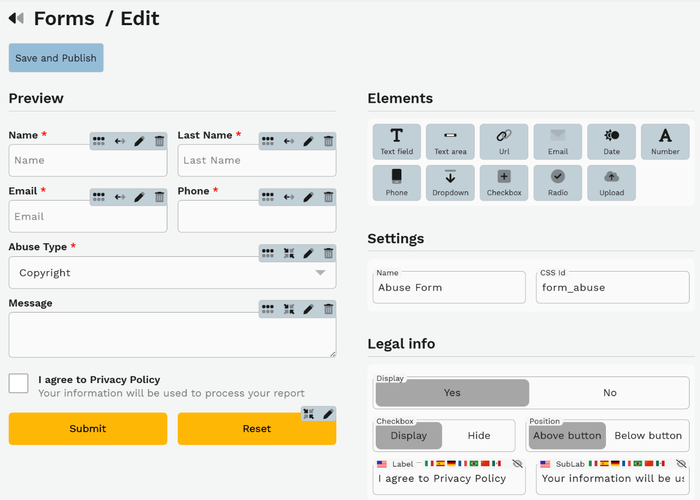Add a Url element

(x=504, y=142)
